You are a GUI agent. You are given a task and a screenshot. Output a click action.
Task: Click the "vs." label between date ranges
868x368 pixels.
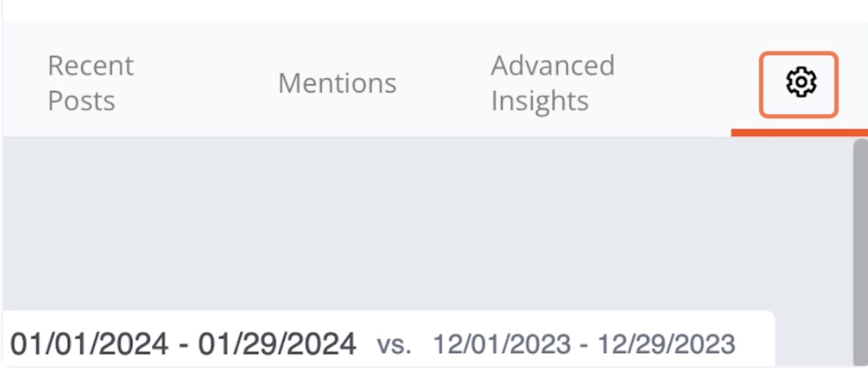point(394,345)
